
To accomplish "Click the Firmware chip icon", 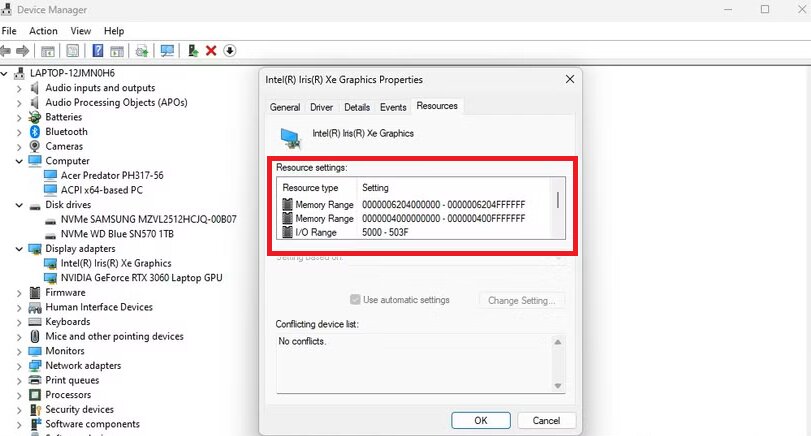I will point(35,293).
